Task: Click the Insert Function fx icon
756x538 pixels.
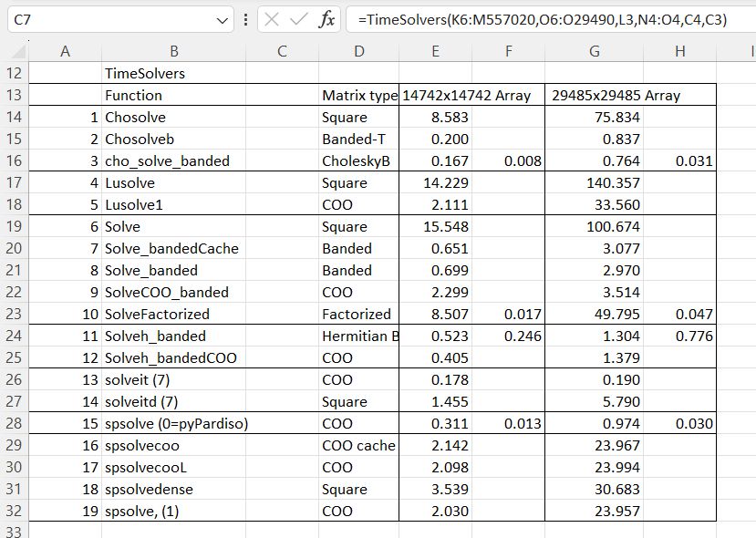Action: (326, 19)
